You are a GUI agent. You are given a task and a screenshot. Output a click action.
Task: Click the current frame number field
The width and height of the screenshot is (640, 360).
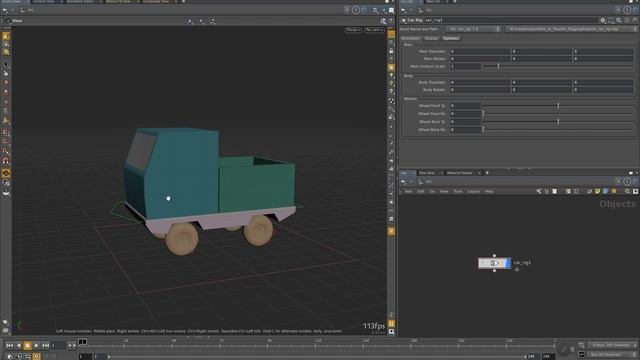[58, 346]
